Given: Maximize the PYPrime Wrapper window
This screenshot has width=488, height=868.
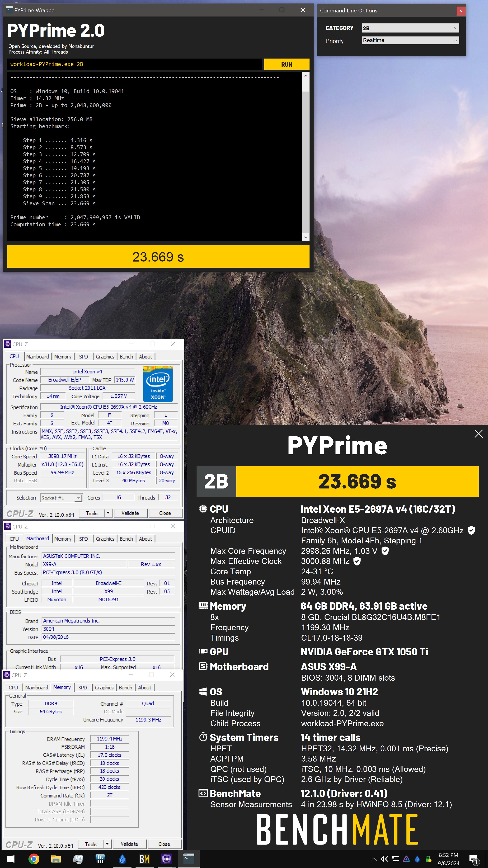Looking at the screenshot, I should point(282,10).
